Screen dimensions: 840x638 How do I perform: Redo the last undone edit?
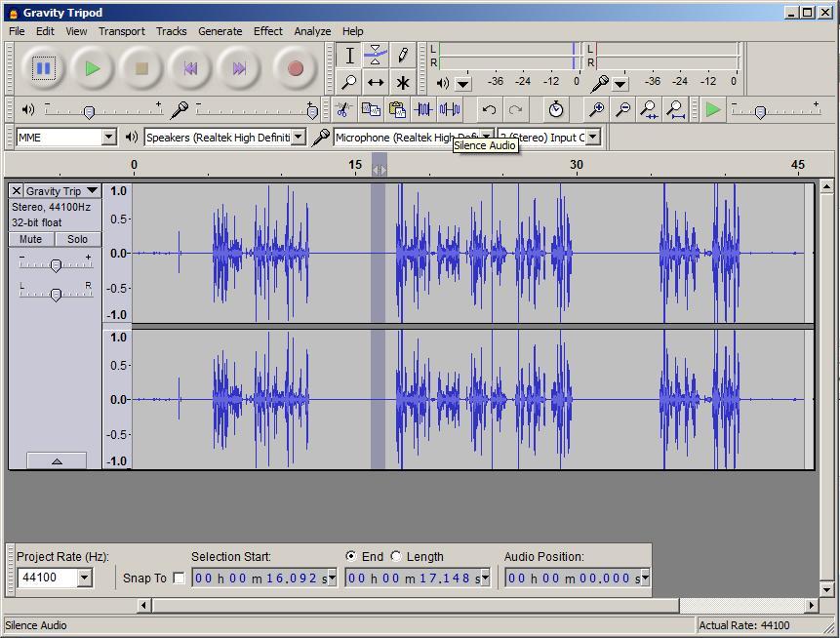[515, 110]
